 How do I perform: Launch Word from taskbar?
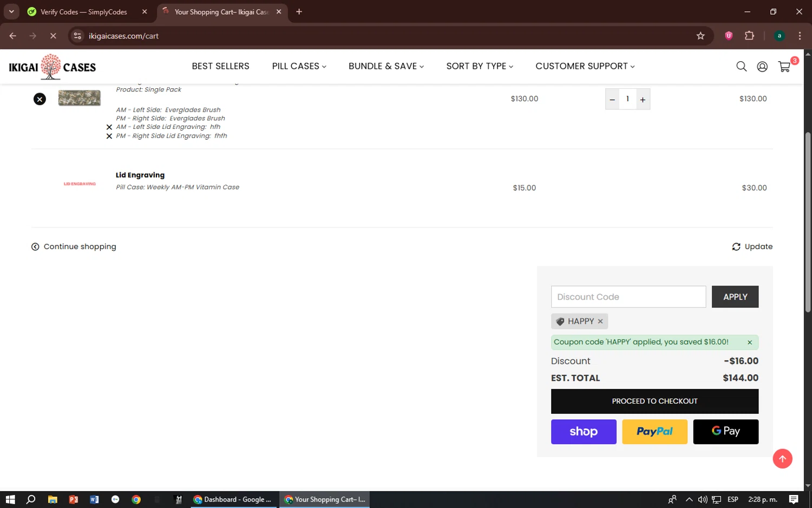coord(94,499)
